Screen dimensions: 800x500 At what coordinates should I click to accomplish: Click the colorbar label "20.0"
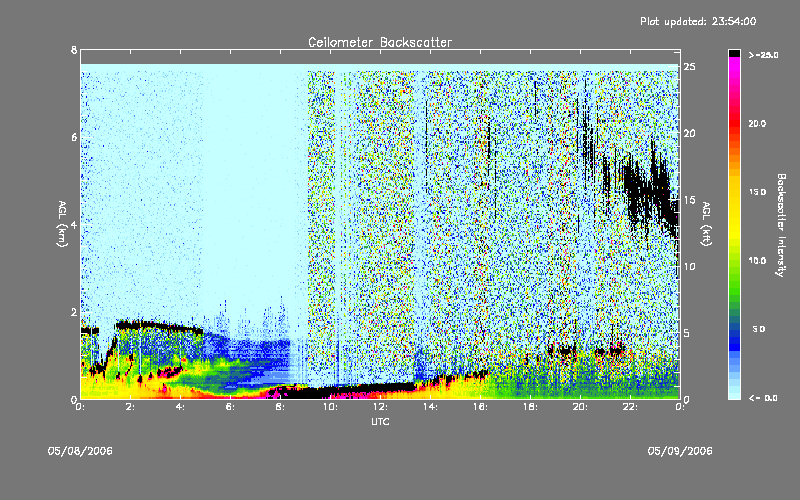click(x=757, y=123)
